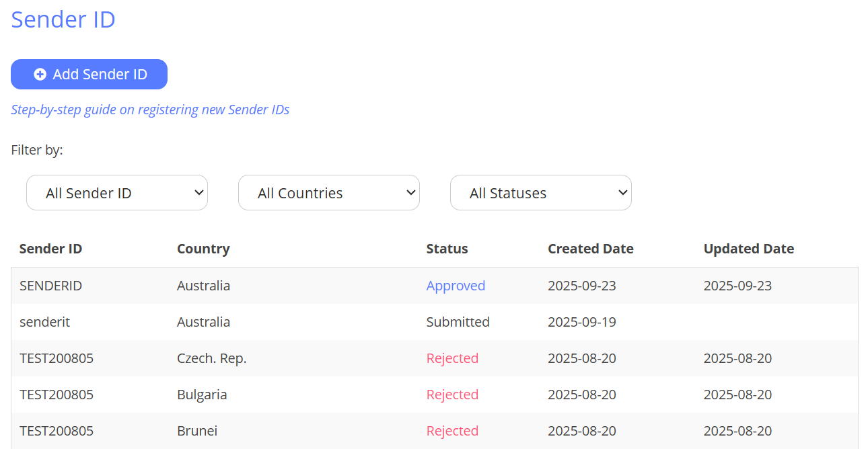Viewport: 868px width, 449px height.
Task: Click the 2025-09-19 created date cell
Action: point(581,322)
